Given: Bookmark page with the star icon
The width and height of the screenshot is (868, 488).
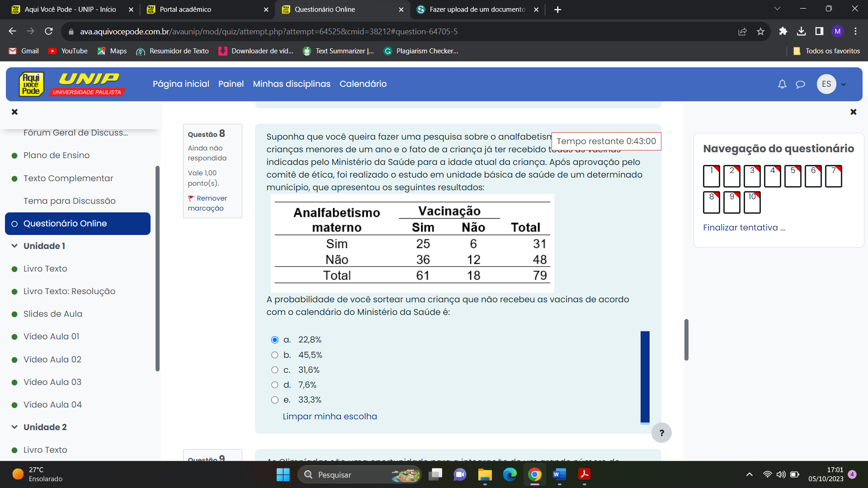Looking at the screenshot, I should [x=760, y=31].
